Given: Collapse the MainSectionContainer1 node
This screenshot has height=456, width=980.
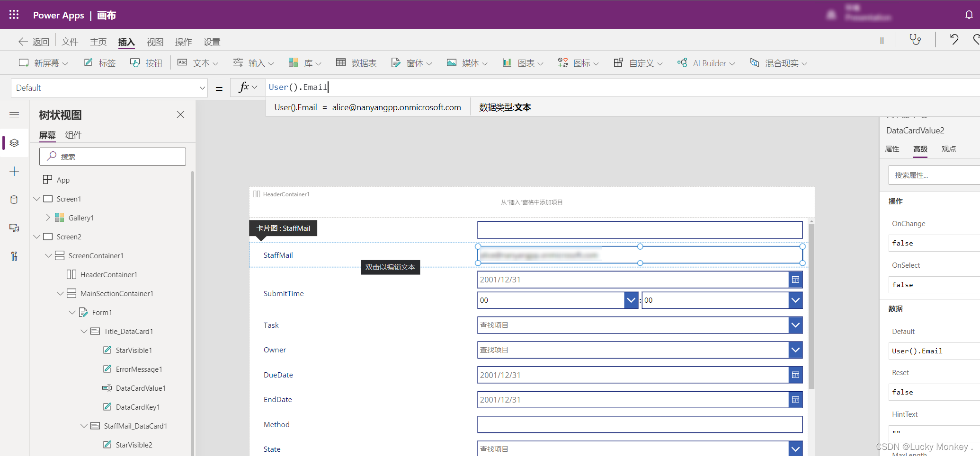Looking at the screenshot, I should 60,293.
